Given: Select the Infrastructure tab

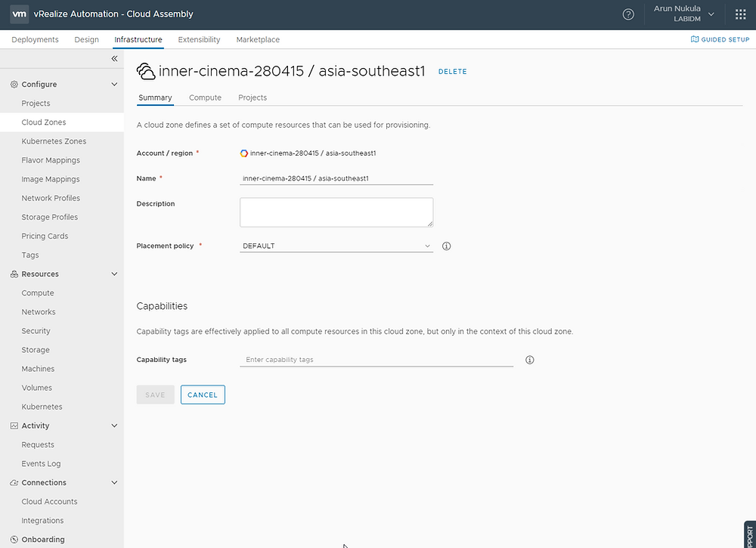Looking at the screenshot, I should [x=138, y=39].
